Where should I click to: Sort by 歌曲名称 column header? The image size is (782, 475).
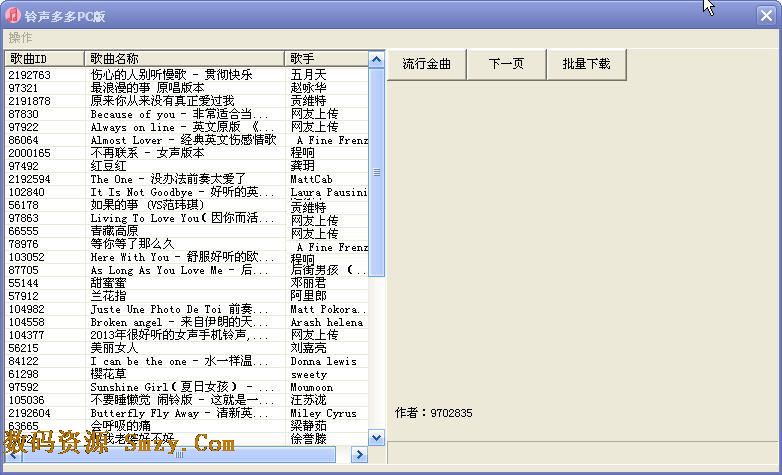tap(185, 58)
